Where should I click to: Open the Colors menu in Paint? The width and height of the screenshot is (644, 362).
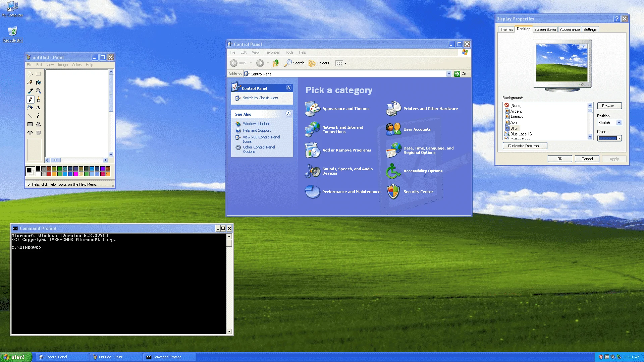(77, 65)
